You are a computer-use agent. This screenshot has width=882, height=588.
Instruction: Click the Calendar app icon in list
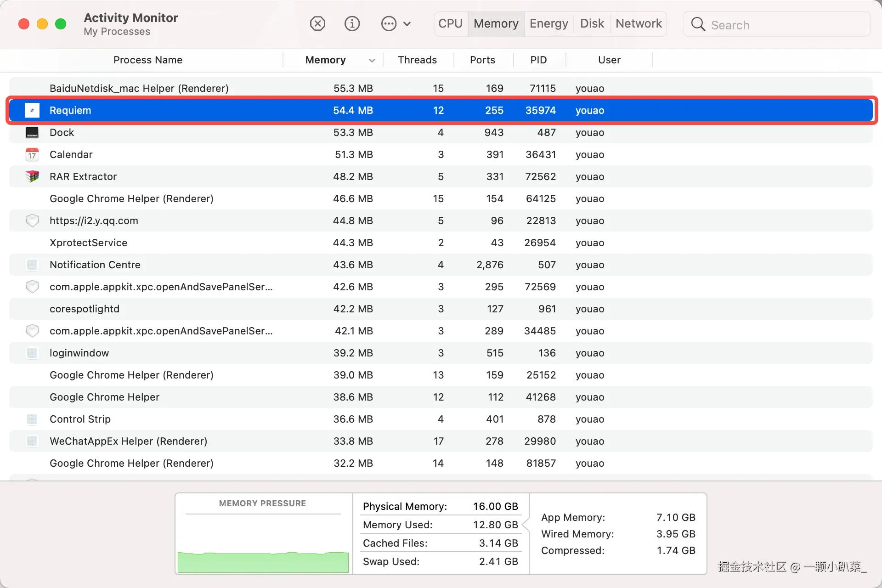pyautogui.click(x=32, y=155)
